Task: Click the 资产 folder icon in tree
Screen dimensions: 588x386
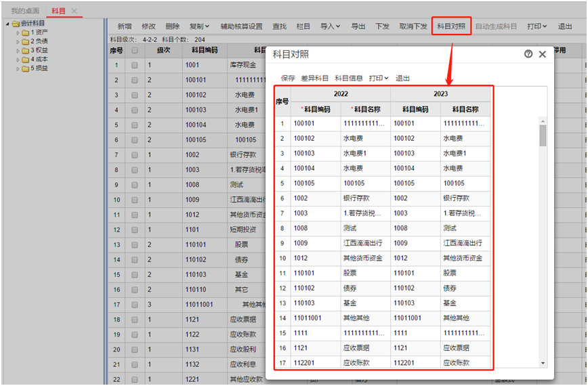Action: point(25,33)
